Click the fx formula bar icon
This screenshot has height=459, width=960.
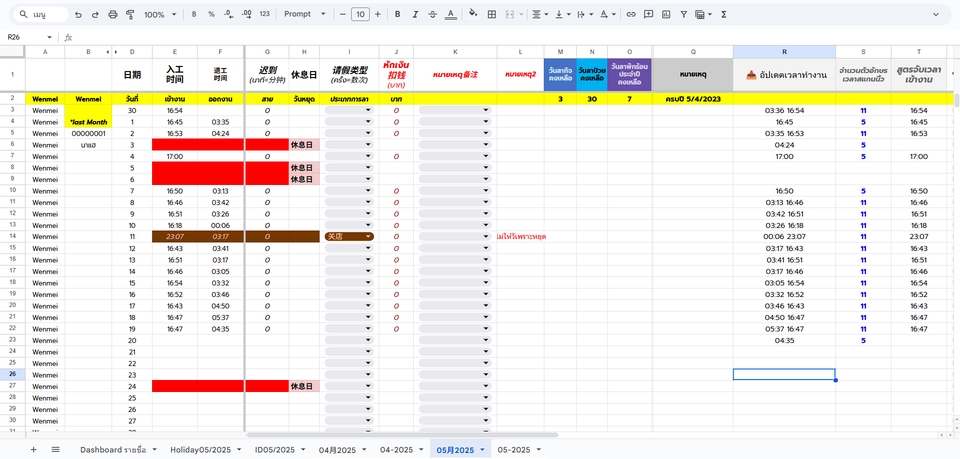tap(69, 37)
